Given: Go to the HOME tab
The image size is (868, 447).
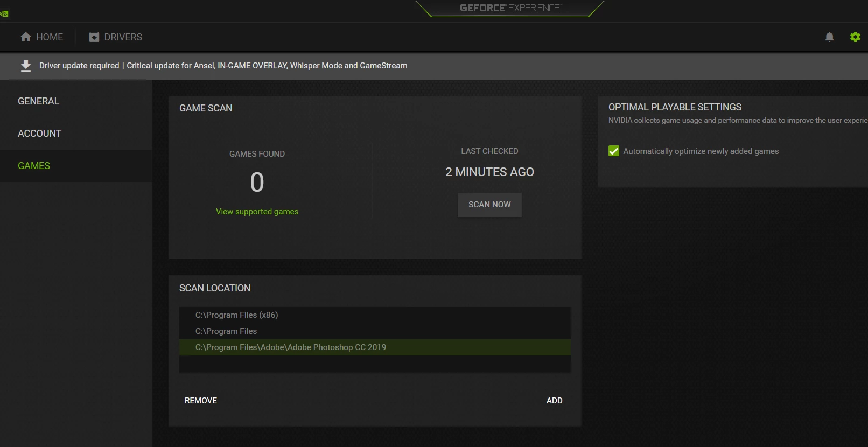Looking at the screenshot, I should pos(42,37).
